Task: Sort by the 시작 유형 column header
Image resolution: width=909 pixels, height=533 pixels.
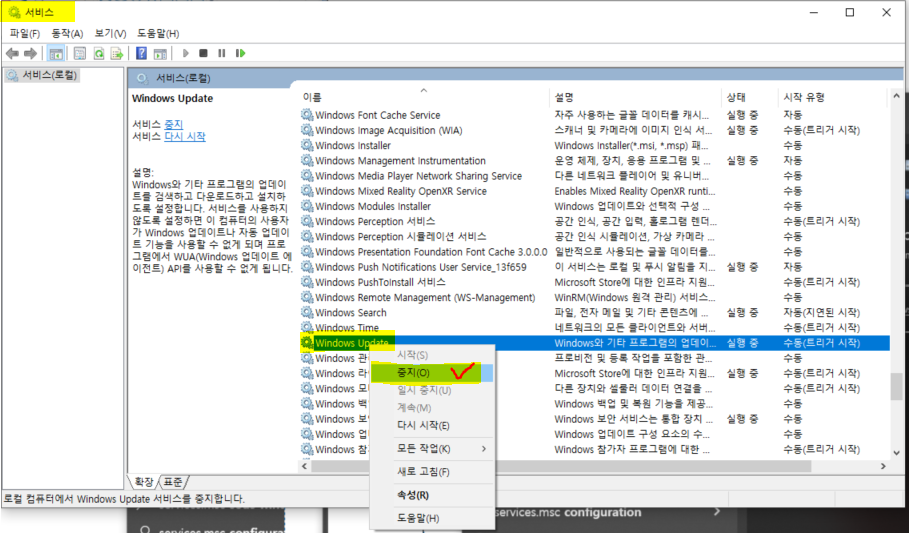Action: tap(831, 97)
